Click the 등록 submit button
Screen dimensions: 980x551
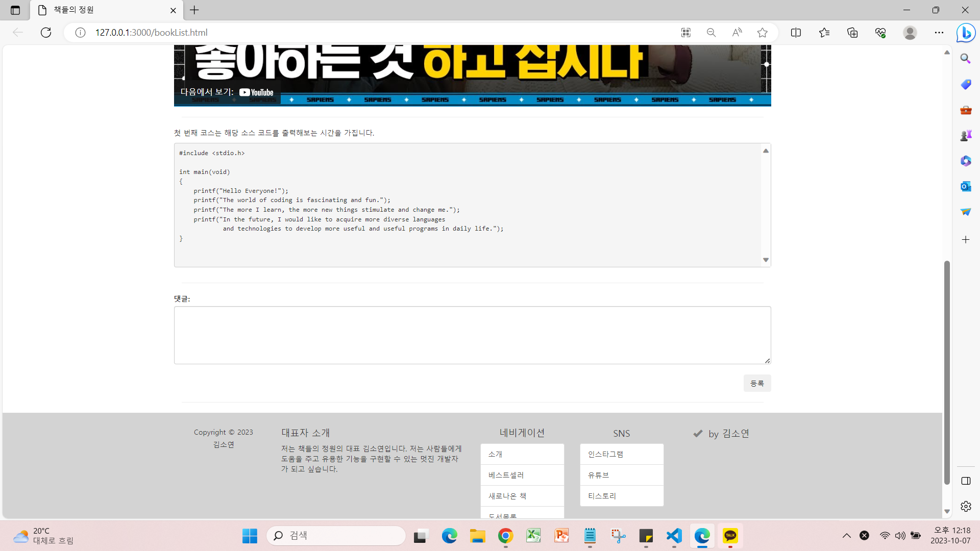tap(757, 383)
